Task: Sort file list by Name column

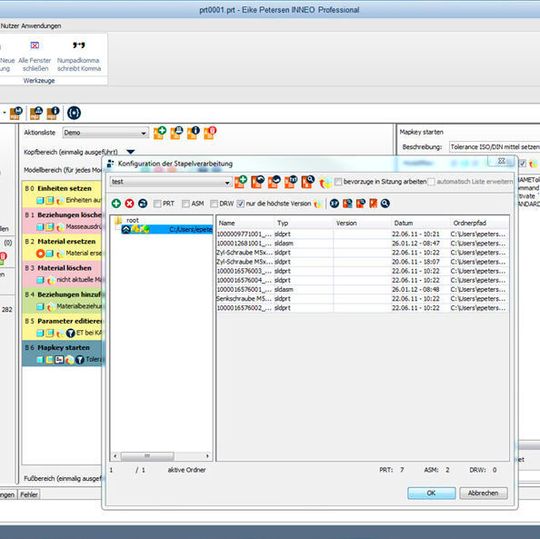Action: (x=245, y=223)
